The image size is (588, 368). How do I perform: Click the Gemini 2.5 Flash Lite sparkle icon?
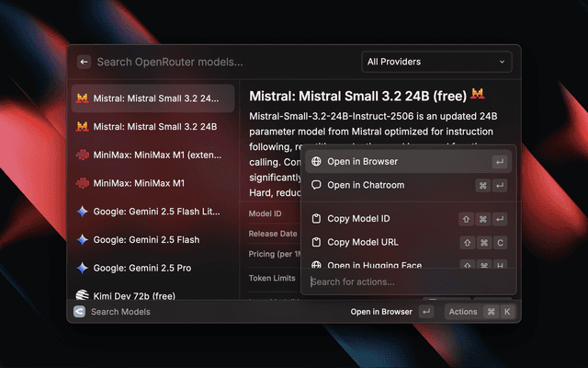click(x=83, y=212)
